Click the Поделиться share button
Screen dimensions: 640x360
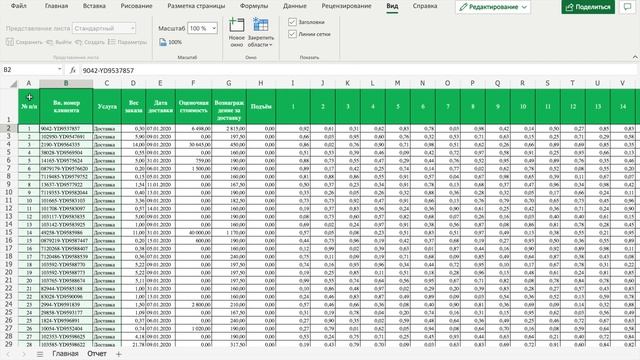588,7
